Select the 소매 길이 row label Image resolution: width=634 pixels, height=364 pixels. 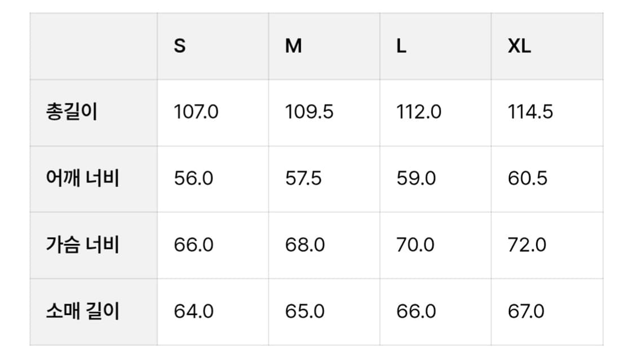pos(82,312)
